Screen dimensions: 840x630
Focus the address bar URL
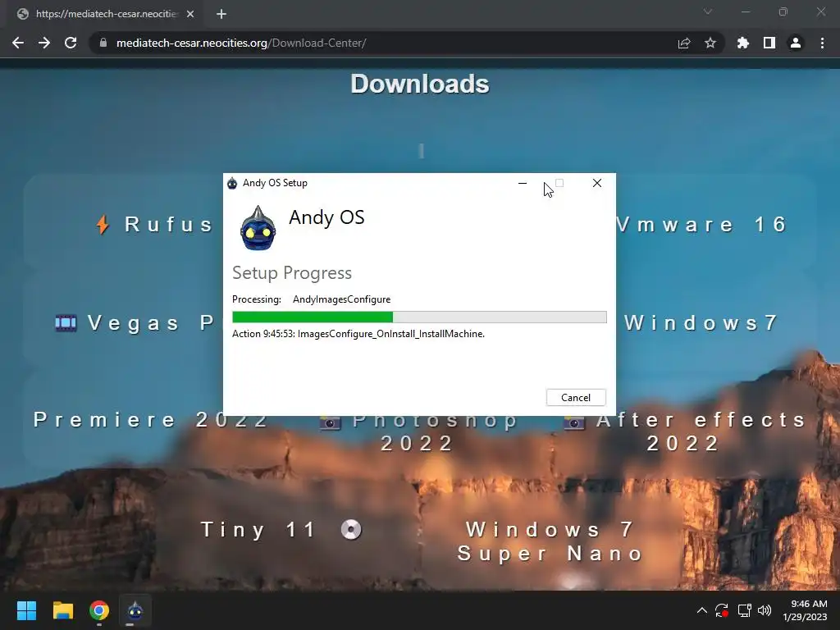pyautogui.click(x=241, y=43)
